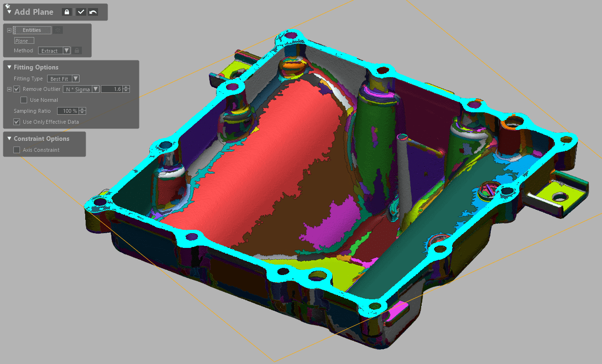Open the Method dropdown showing Extract
The height and width of the screenshot is (364, 602).
tap(54, 50)
